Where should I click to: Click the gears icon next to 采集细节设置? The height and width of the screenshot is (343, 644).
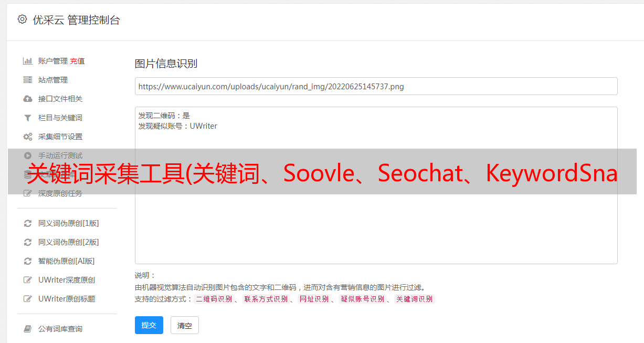28,137
